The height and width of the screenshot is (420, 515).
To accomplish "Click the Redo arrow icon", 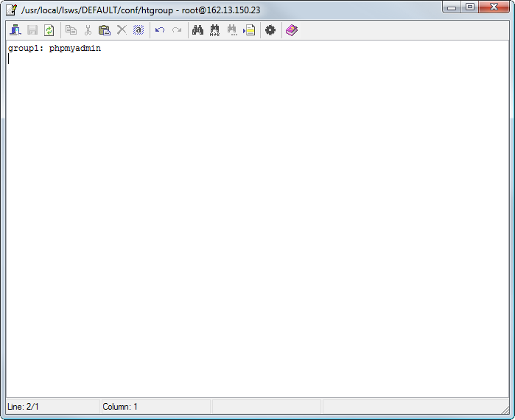I will click(x=177, y=30).
